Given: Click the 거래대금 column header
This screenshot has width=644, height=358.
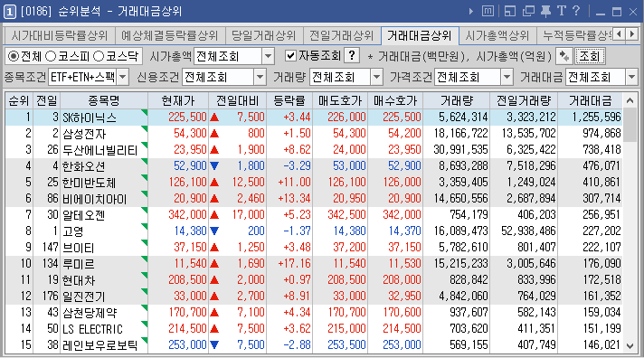Looking at the screenshot, I should (591, 100).
